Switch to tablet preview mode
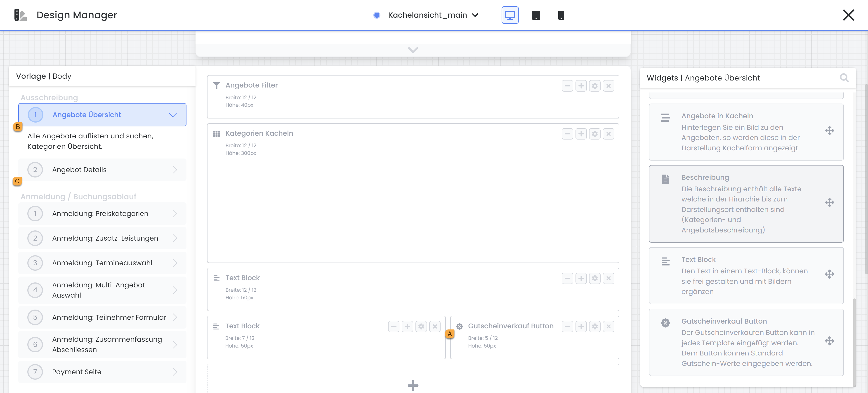The height and width of the screenshot is (393, 868). coord(536,15)
